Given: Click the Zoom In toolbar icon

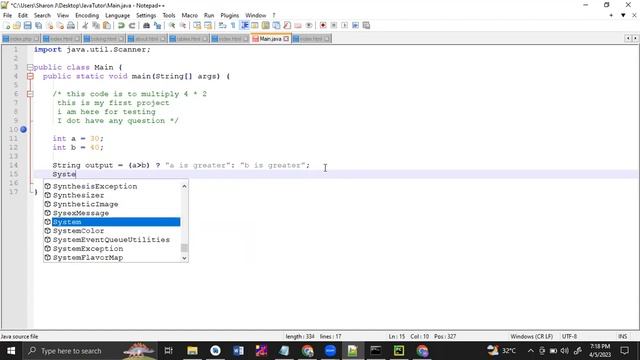Looking at the screenshot, I should point(172,25).
